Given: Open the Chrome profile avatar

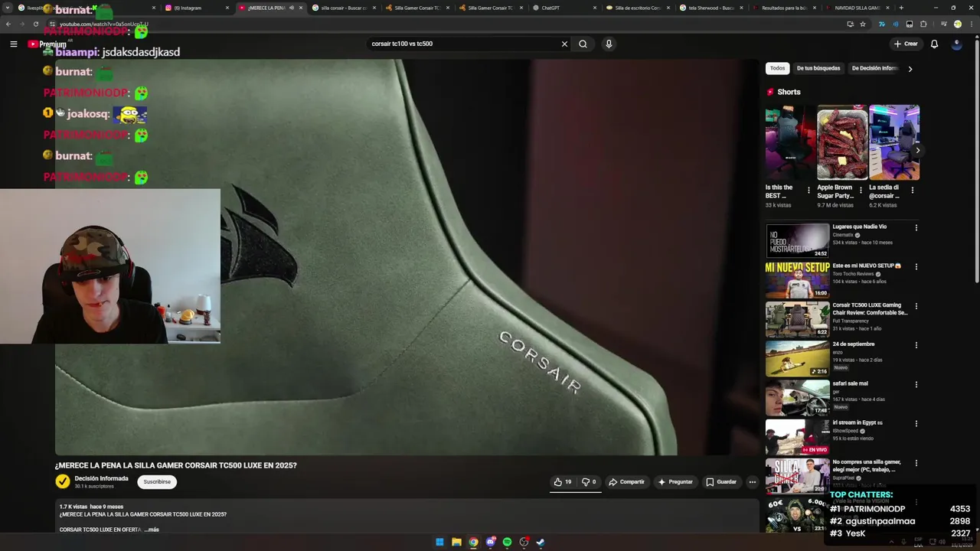Looking at the screenshot, I should [957, 24].
